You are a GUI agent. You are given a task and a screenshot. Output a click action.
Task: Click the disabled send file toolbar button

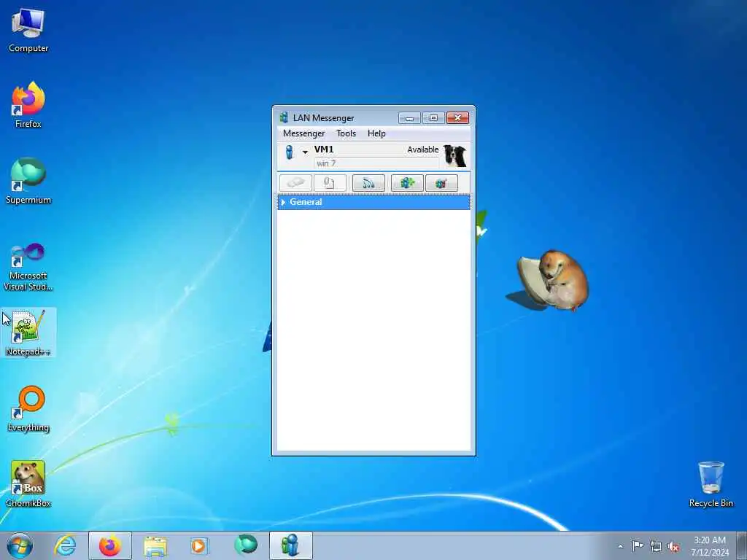(x=330, y=183)
